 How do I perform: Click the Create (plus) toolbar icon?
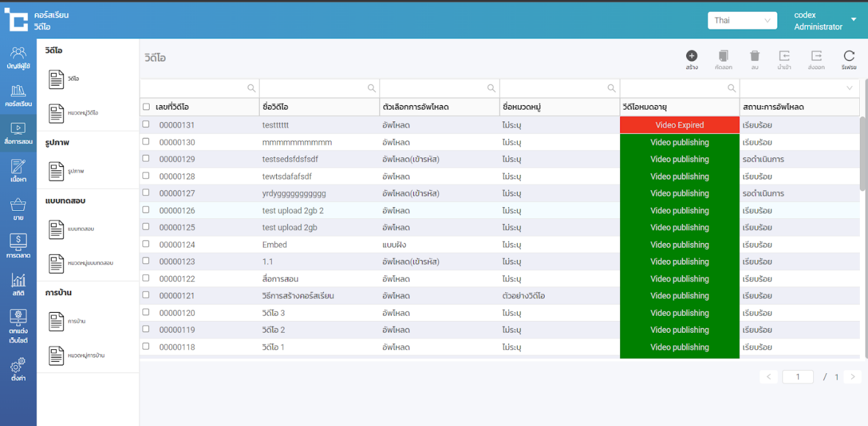[x=691, y=57]
